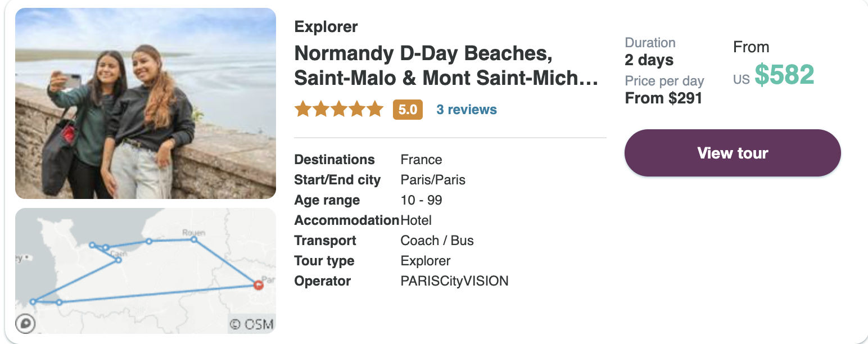The image size is (868, 344).
Task: Click the Mapbox logo icon on map
Action: 26,323
